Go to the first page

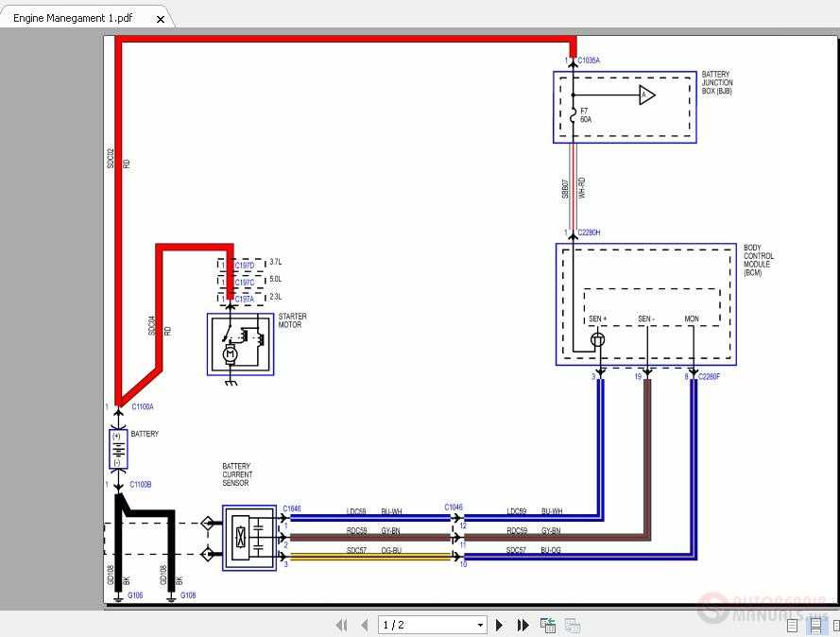(341, 625)
